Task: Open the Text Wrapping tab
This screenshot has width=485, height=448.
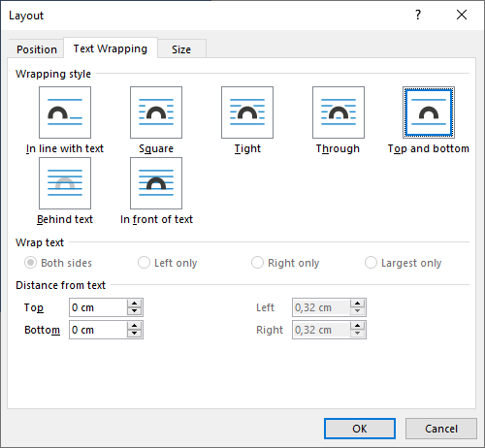Action: coord(111,48)
